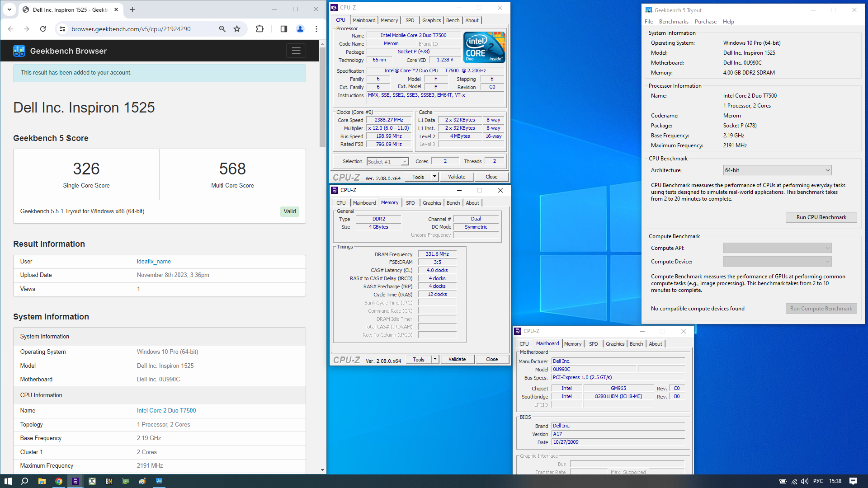The width and height of the screenshot is (868, 488).
Task: Open Chrome tab search chevron
Action: 9,9
